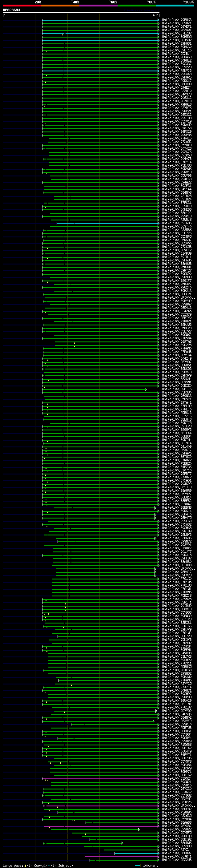Select hit UniRef100_Q00P85

coord(177,135)
